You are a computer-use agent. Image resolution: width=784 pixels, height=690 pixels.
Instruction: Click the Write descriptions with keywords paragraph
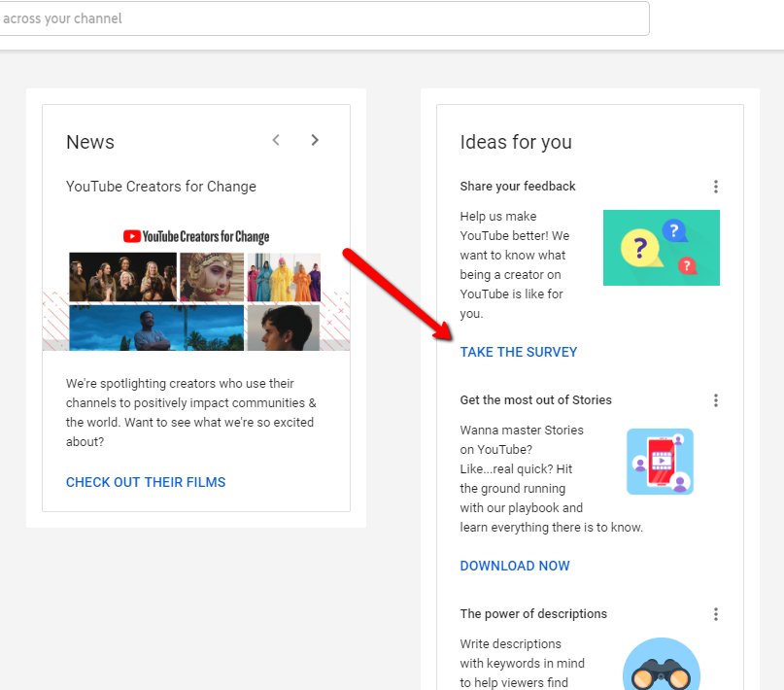click(522, 663)
